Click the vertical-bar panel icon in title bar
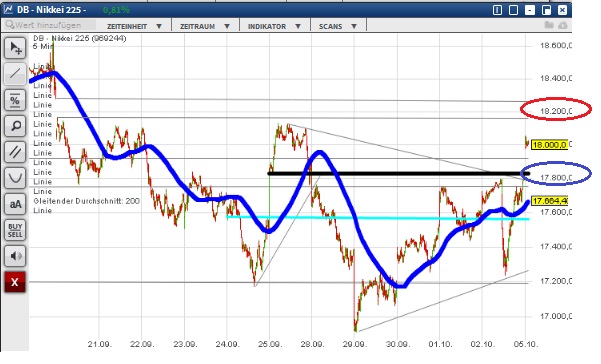Viewport: 601px width, 364px height. (497, 10)
